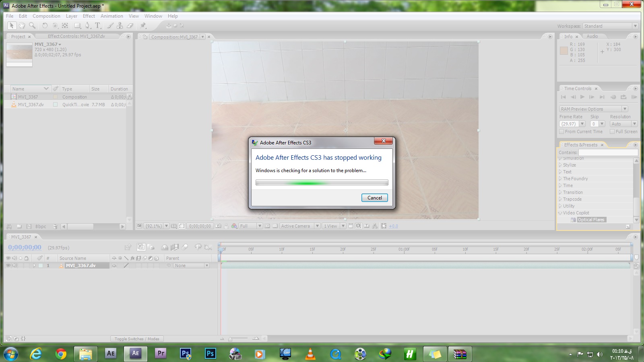Image resolution: width=644 pixels, height=362 pixels.
Task: Open Parent None dropdown for layer
Action: (x=192, y=265)
